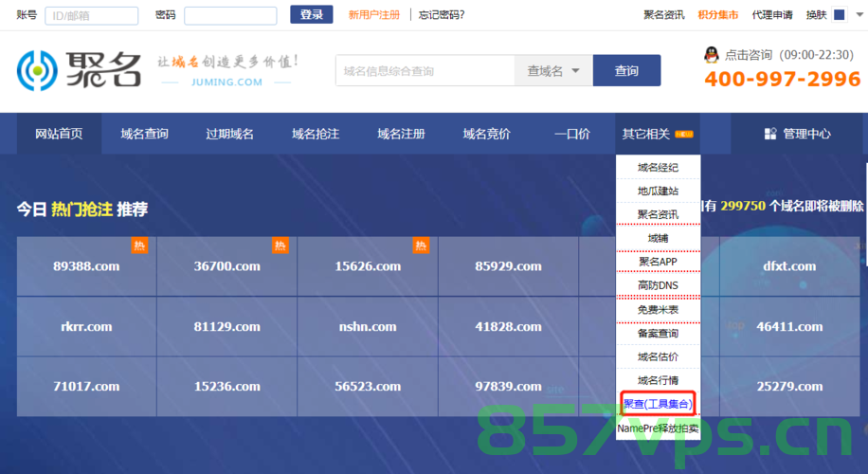Click domain 15236.com cell

coord(227,386)
